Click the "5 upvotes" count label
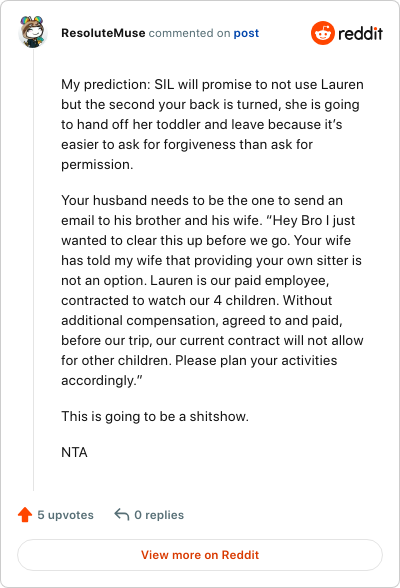The image size is (400, 588). pyautogui.click(x=66, y=515)
